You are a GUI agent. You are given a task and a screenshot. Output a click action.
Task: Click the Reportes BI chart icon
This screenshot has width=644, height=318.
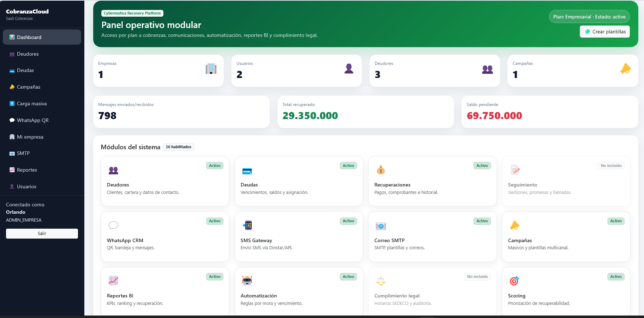113,280
